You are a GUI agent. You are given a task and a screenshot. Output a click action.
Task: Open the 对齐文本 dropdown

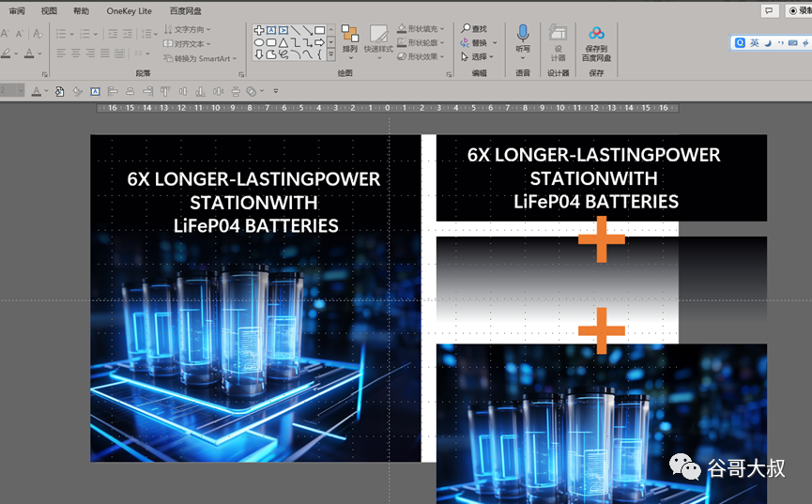(187, 44)
